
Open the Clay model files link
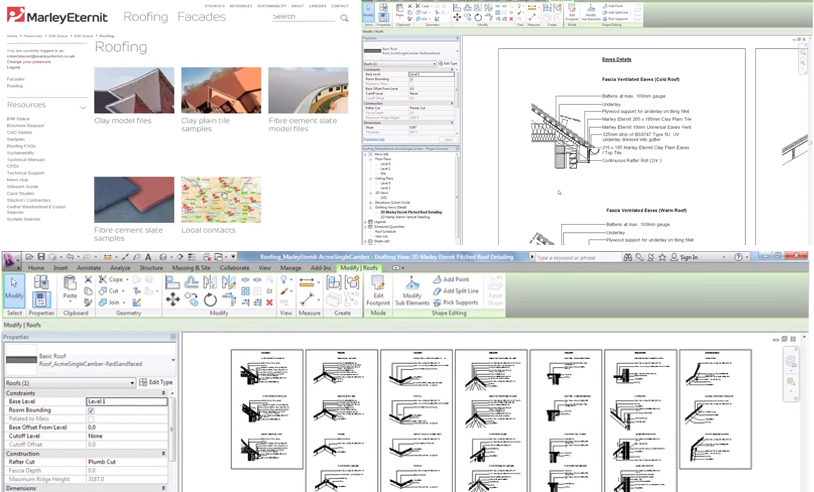[123, 120]
